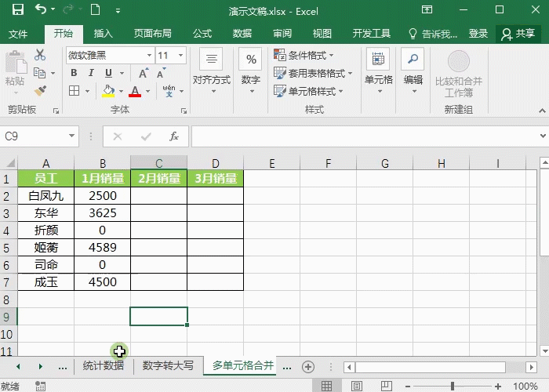This screenshot has height=392, width=549.
Task: Toggle Italic formatting
Action: (x=91, y=73)
